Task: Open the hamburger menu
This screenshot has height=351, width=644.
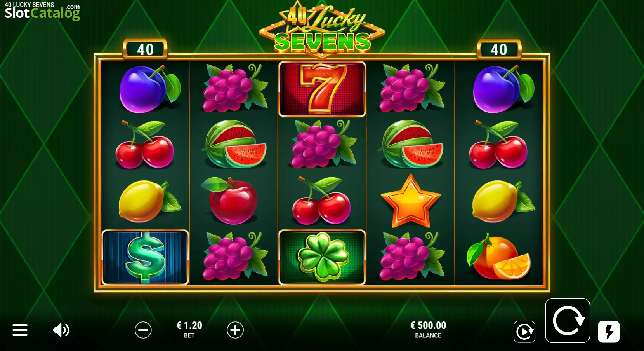Action: [20, 330]
